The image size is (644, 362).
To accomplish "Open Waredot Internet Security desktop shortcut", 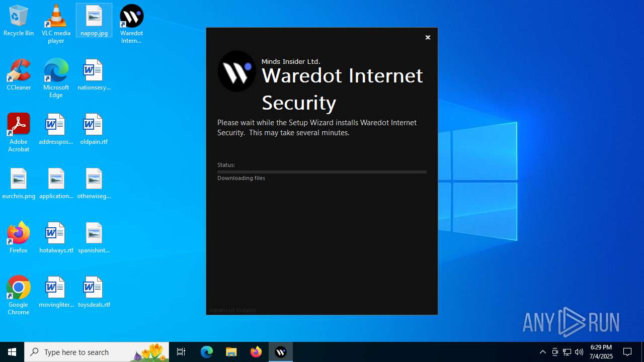I will coord(131,24).
